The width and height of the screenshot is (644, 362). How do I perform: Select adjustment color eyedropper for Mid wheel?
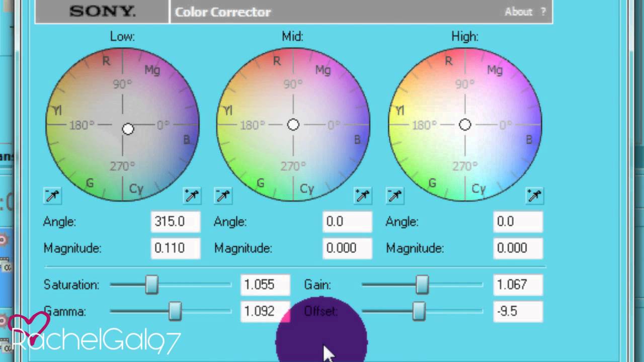pos(363,196)
